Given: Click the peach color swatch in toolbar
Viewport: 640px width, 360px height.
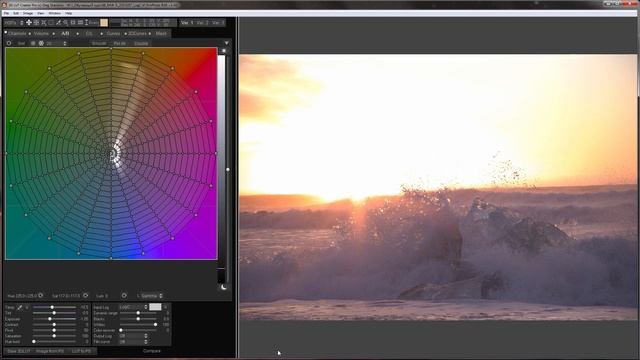Looking at the screenshot, I should 104,23.
